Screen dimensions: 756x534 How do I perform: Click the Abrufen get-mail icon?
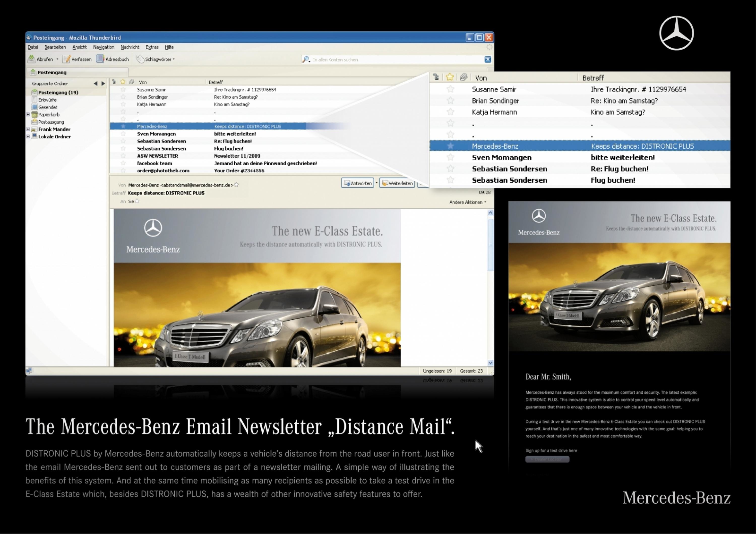point(31,59)
